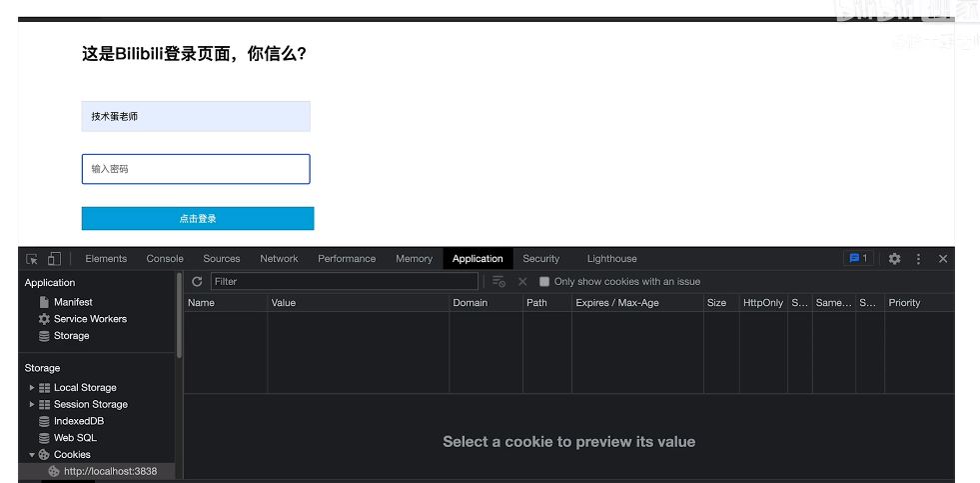Click the Same... column header
This screenshot has width=980, height=483.
(x=834, y=303)
